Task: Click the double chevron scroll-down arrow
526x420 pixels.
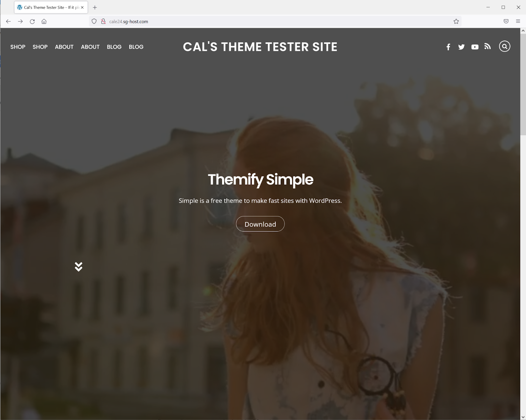Action: tap(79, 267)
